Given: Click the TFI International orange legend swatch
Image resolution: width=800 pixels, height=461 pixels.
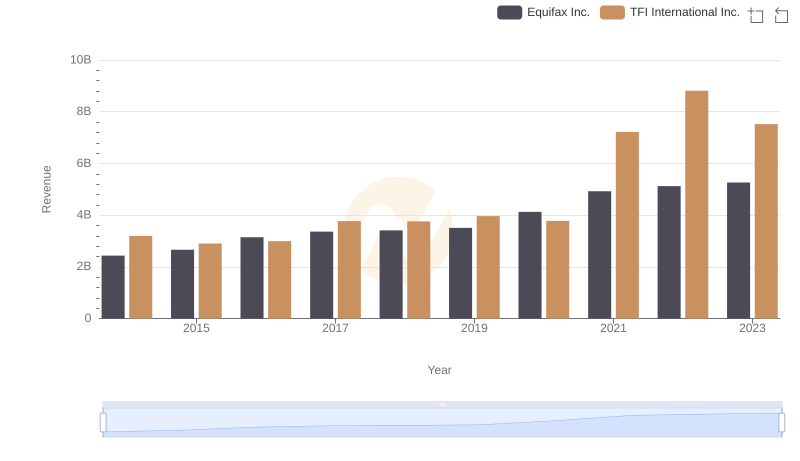Looking at the screenshot, I should (612, 12).
